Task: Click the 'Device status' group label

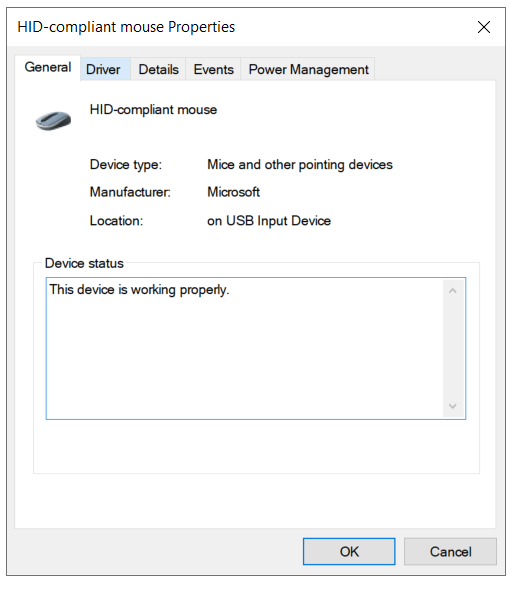Action: [x=84, y=263]
